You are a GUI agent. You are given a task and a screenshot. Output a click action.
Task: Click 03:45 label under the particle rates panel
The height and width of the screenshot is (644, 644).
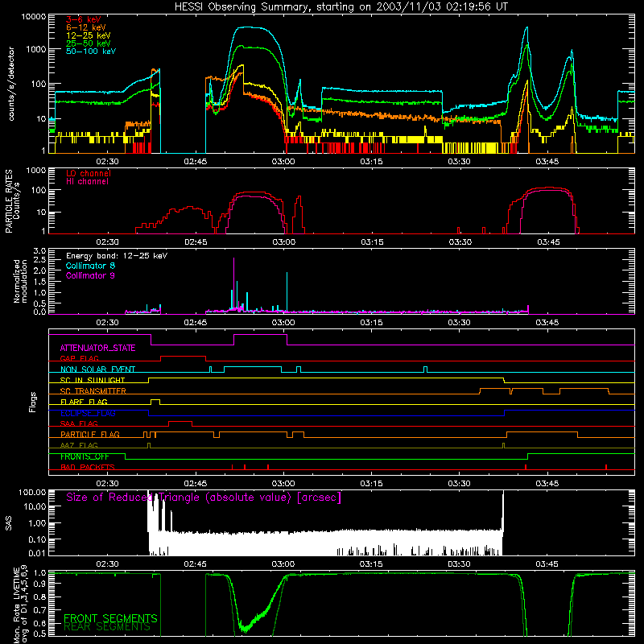[x=548, y=242]
